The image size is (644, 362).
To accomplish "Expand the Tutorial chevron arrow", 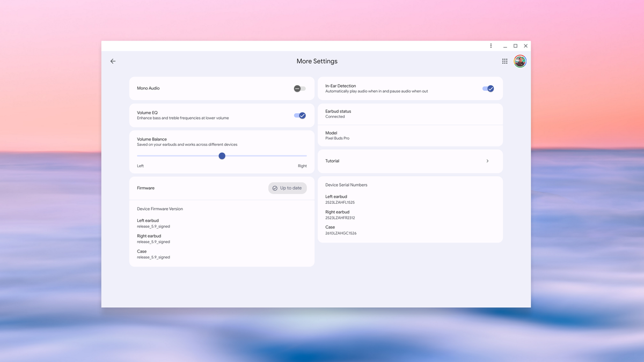I will [487, 161].
